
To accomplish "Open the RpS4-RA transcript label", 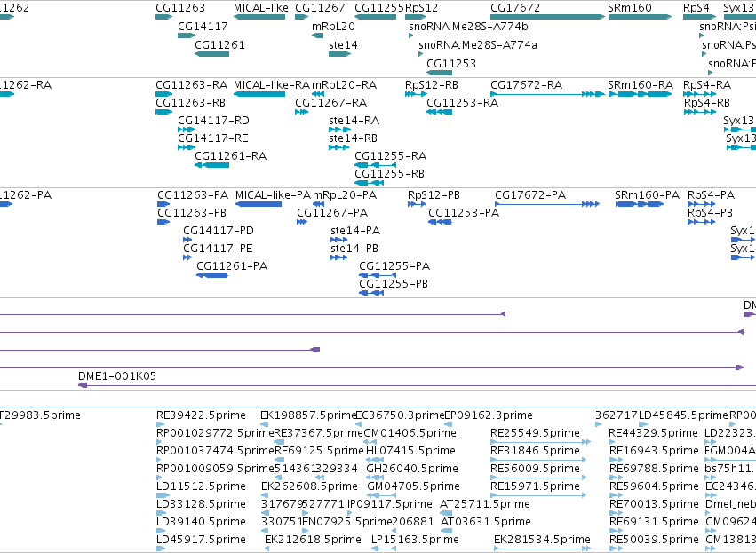I will [x=707, y=85].
